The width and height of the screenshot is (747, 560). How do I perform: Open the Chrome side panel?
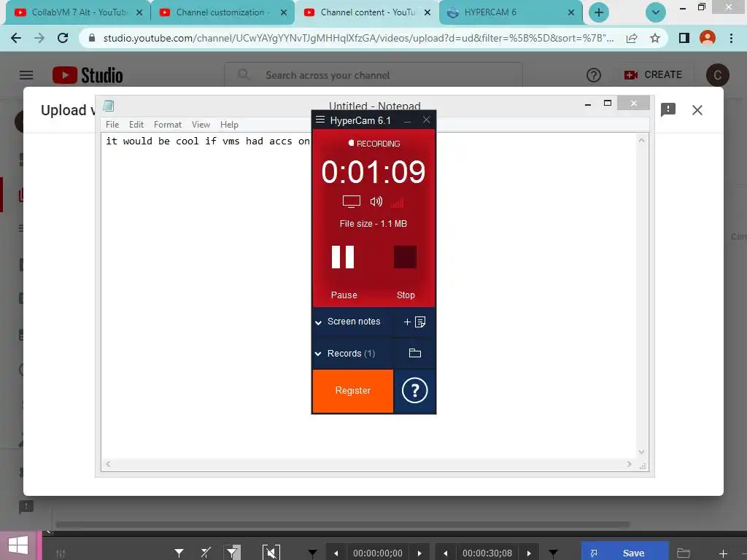684,38
